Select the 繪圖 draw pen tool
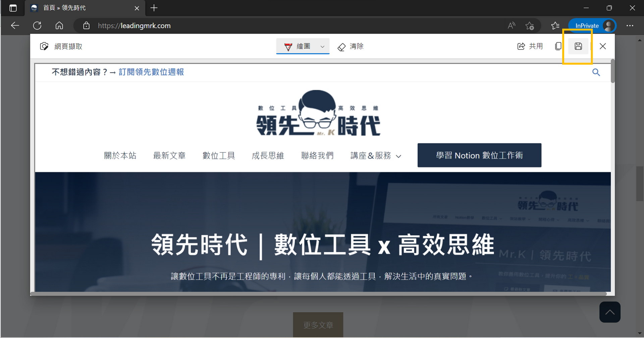Image resolution: width=644 pixels, height=338 pixels. point(297,46)
